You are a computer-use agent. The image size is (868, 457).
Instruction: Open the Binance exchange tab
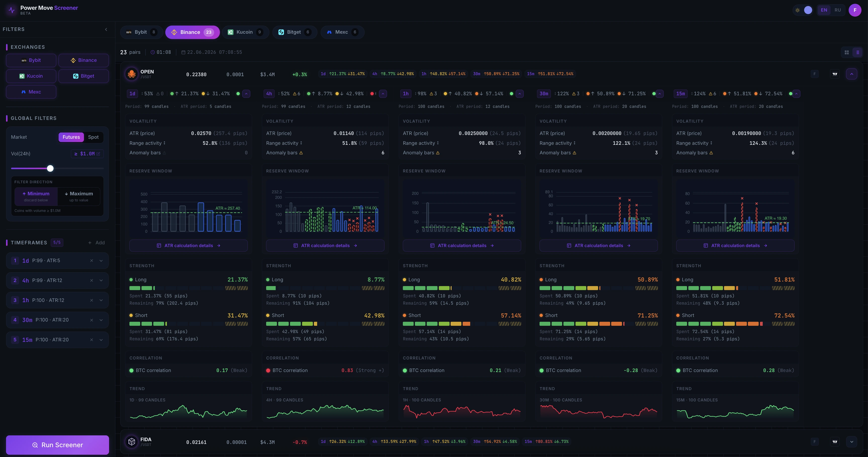[192, 32]
